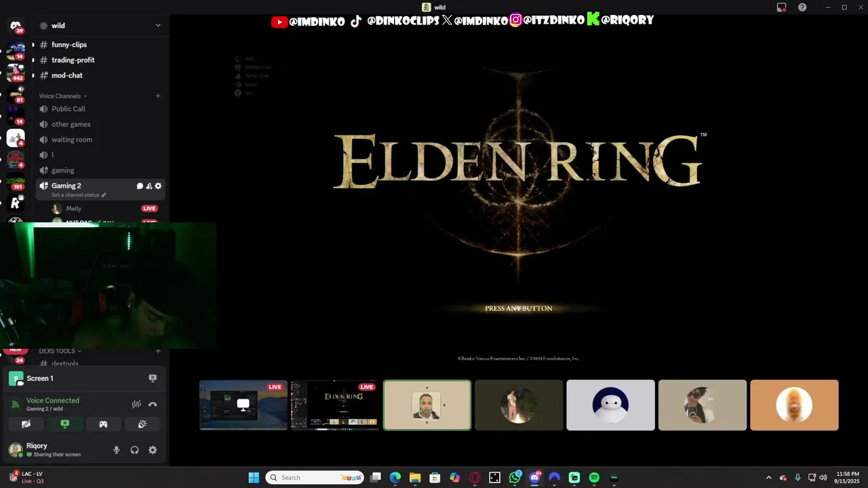Invite people to Gaming 2 channel
Image resolution: width=868 pixels, height=488 pixels.
pos(149,186)
